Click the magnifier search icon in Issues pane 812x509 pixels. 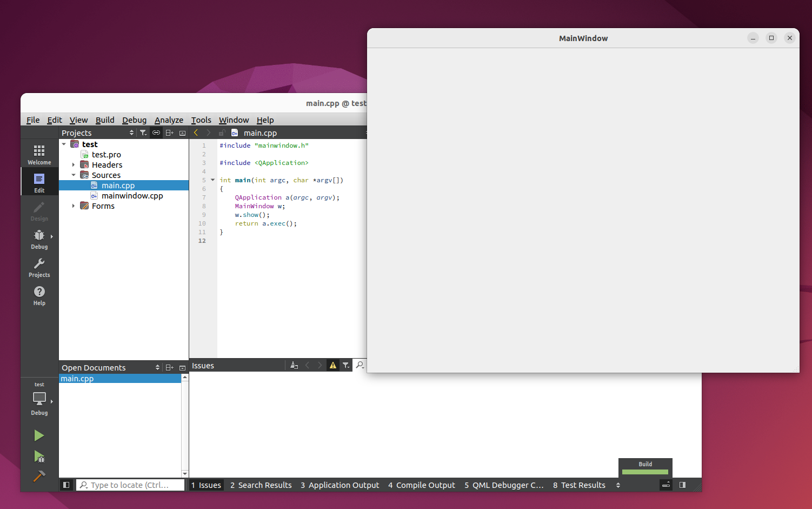[360, 365]
